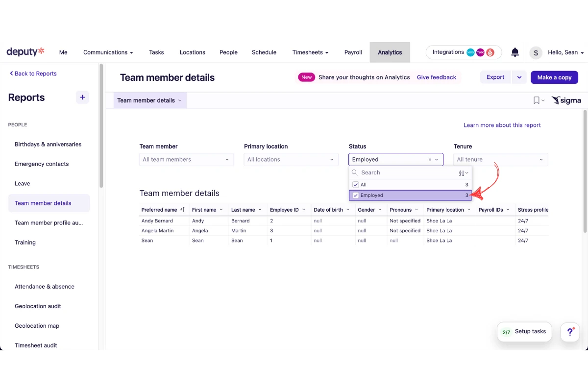Image resolution: width=588 pixels, height=392 pixels.
Task: Open the Primary location filter dropdown
Action: click(291, 160)
